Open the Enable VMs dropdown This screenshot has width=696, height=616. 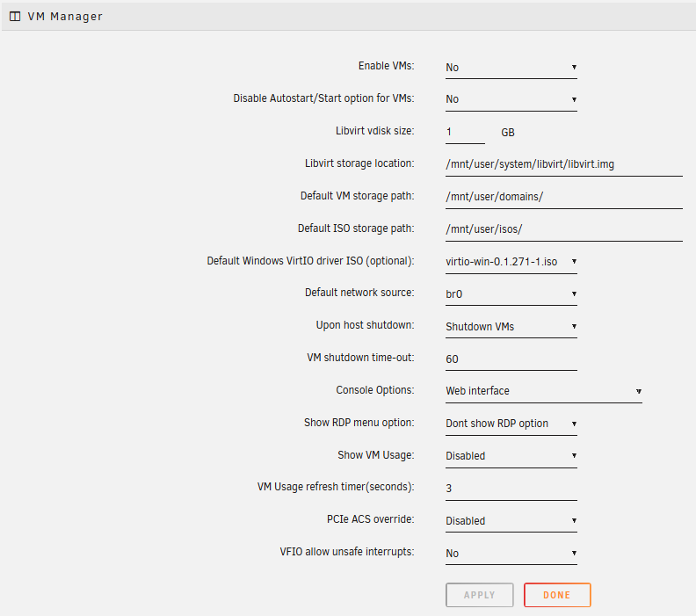tap(511, 67)
